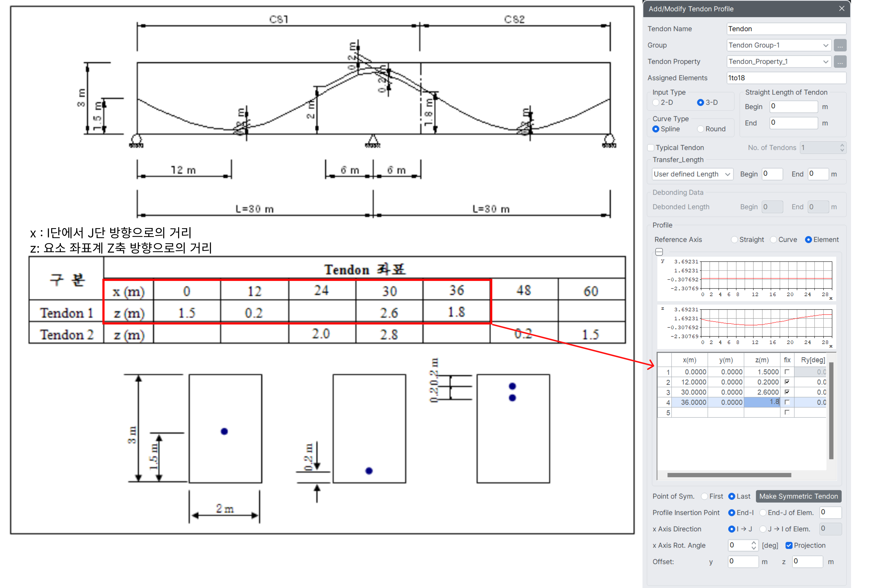
Task: Collapse the profile graph toggle icon
Action: pyautogui.click(x=659, y=252)
